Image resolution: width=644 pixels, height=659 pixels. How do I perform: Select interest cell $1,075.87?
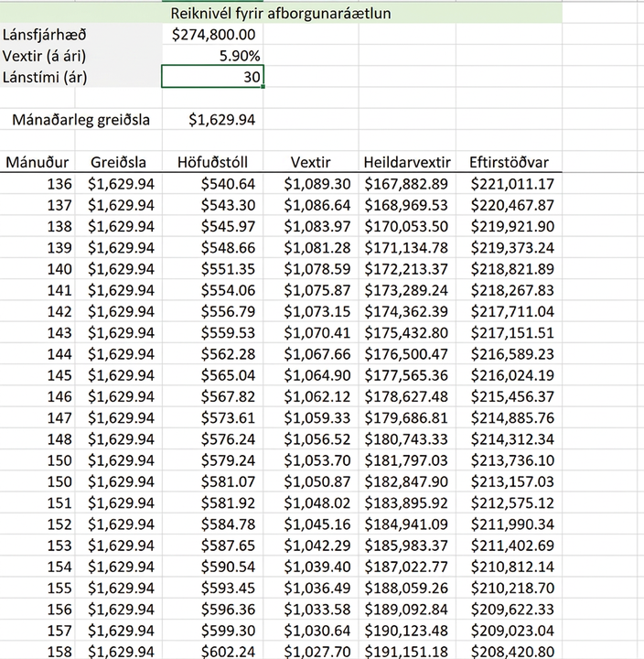pos(311,290)
